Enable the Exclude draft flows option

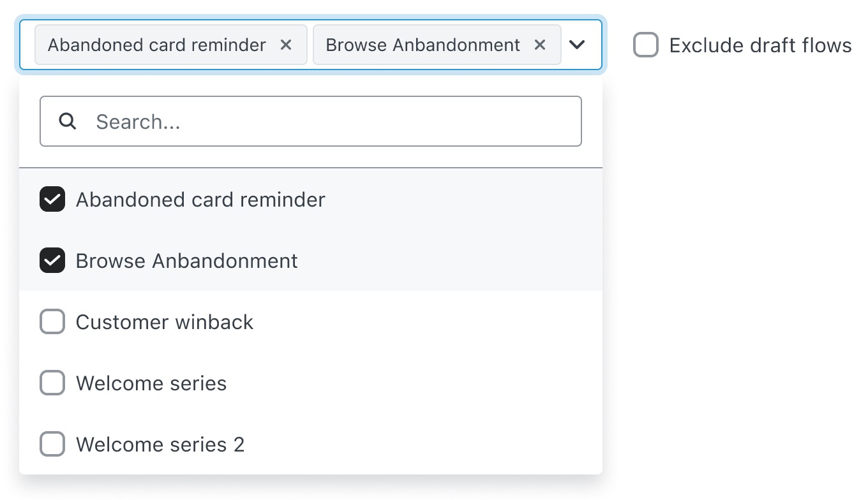645,45
